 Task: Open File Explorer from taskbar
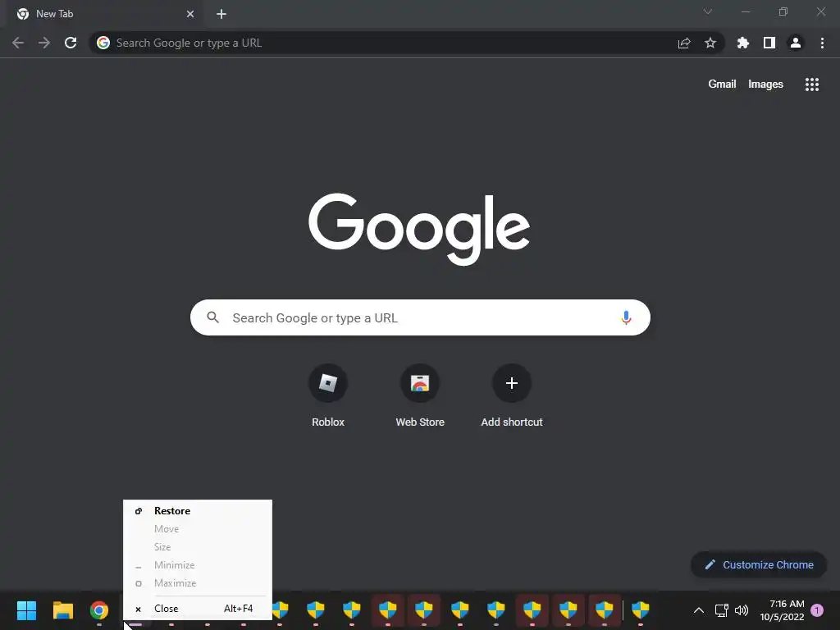[62, 610]
